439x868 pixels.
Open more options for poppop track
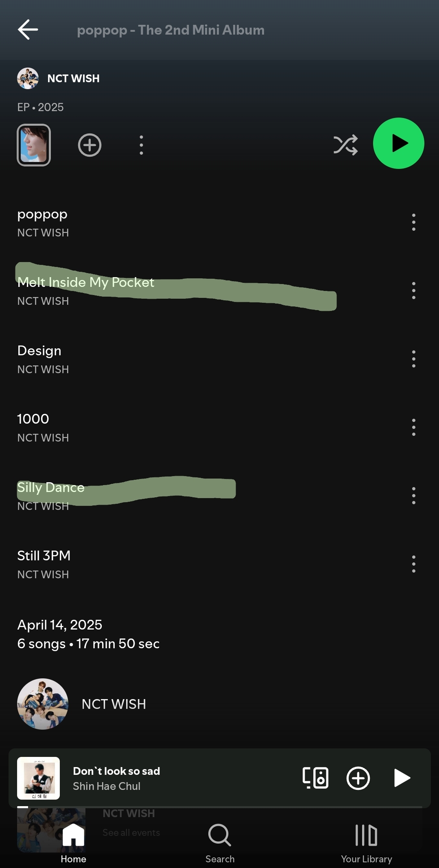pyautogui.click(x=413, y=222)
